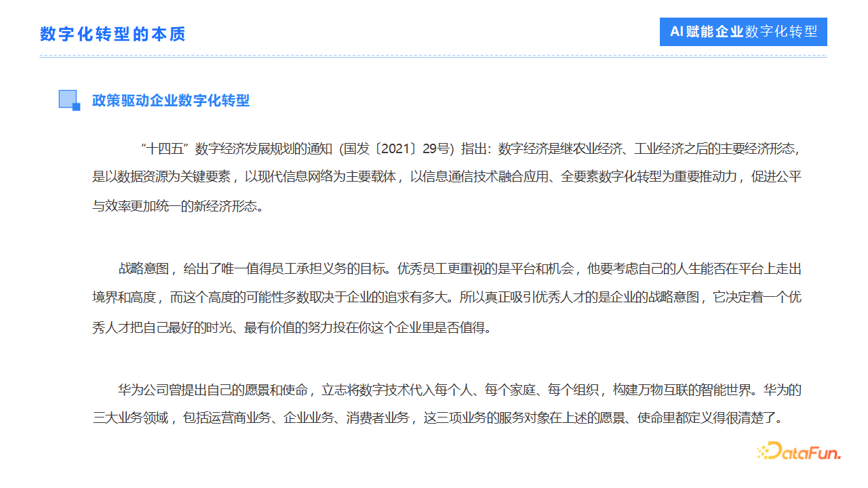Click the slide title 数字化转型的本质
Screen dimensions: 868x488
click(x=113, y=34)
